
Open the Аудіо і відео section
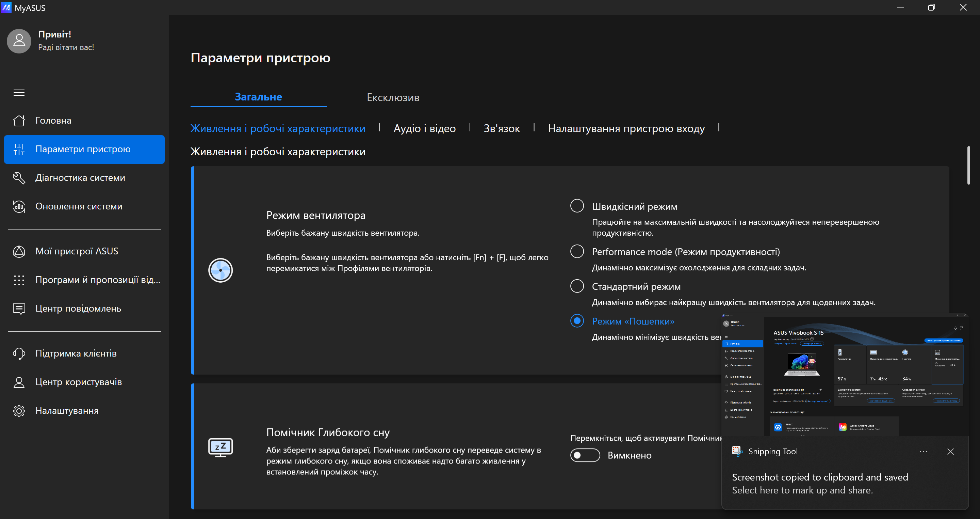coord(424,128)
